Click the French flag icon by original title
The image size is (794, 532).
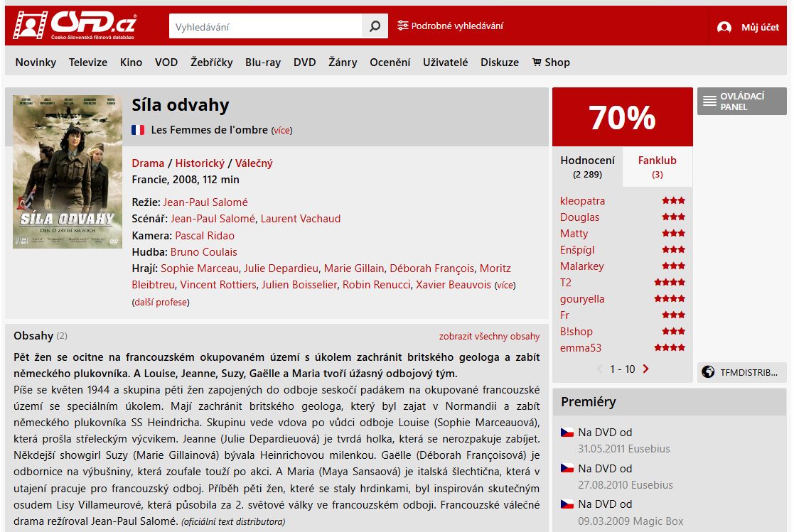[x=138, y=130]
